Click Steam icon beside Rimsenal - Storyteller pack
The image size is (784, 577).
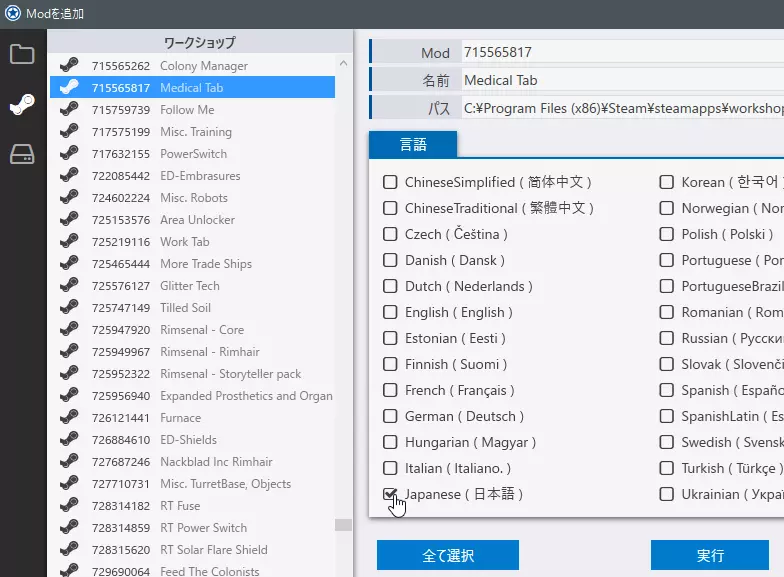tap(69, 374)
